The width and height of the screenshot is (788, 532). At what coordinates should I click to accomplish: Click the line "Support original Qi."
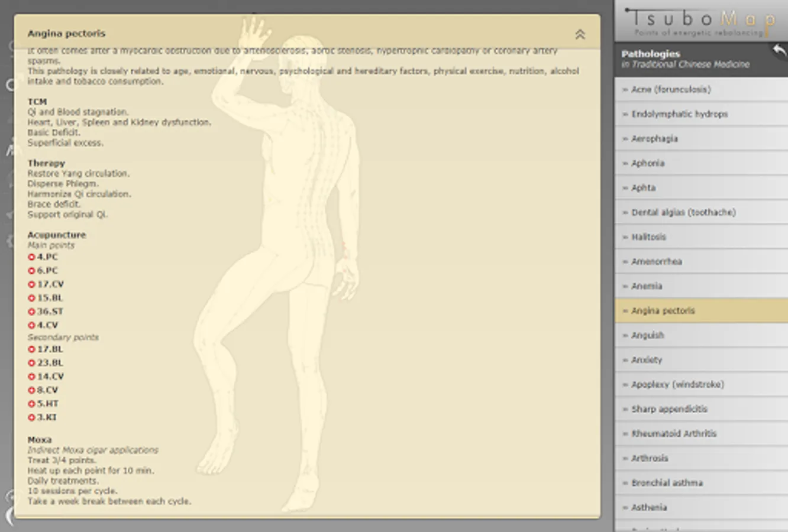tap(67, 215)
